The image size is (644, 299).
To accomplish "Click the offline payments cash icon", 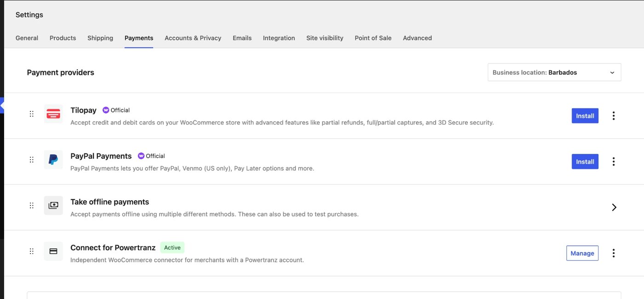I will [53, 205].
